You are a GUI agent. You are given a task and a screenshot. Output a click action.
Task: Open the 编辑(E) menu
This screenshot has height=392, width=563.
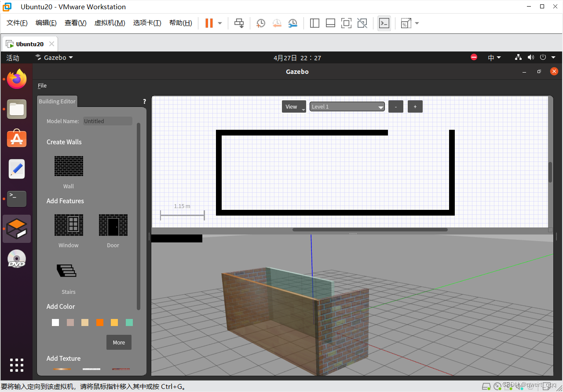46,23
